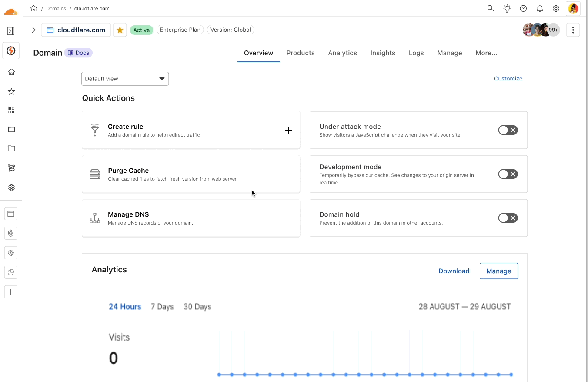The width and height of the screenshot is (588, 382).
Task: Open the Manage DNS quick action
Action: click(x=191, y=218)
